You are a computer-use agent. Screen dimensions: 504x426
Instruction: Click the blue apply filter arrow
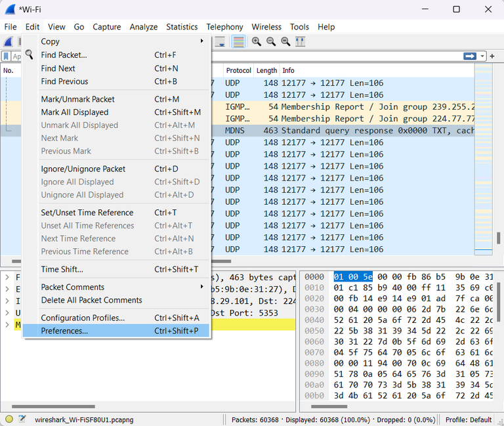click(469, 56)
